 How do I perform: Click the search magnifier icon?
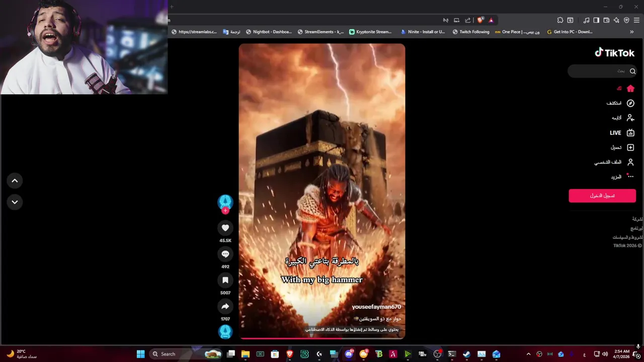point(633,71)
